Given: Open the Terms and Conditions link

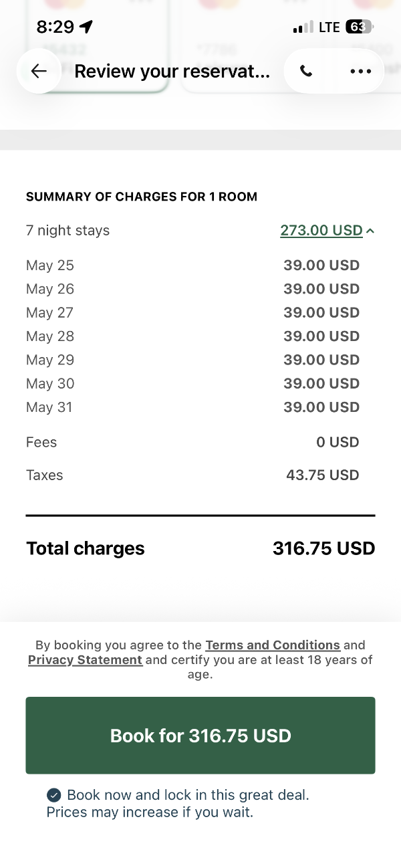Looking at the screenshot, I should (273, 645).
